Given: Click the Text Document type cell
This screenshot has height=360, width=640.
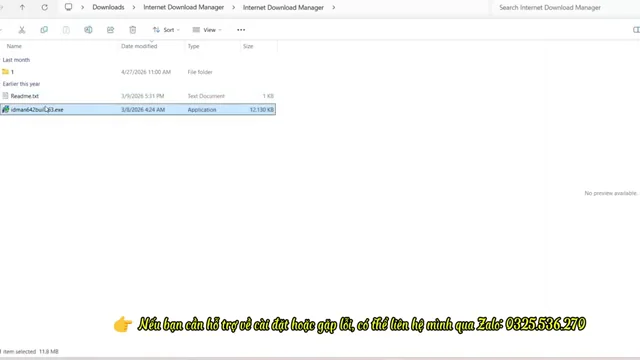Looking at the screenshot, I should coord(206,96).
